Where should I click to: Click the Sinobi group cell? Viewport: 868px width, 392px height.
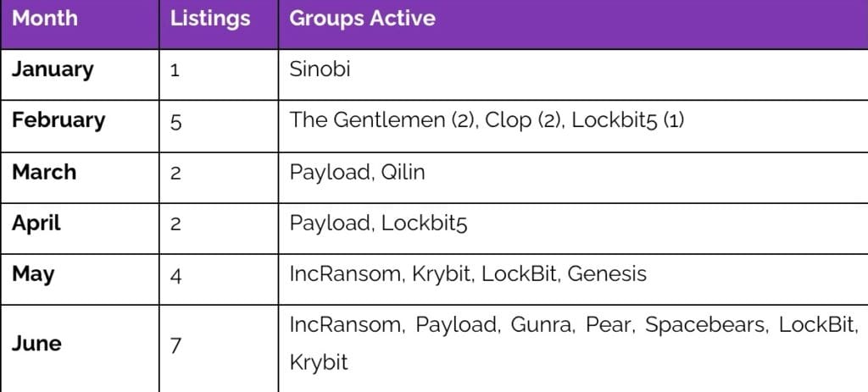[x=320, y=70]
